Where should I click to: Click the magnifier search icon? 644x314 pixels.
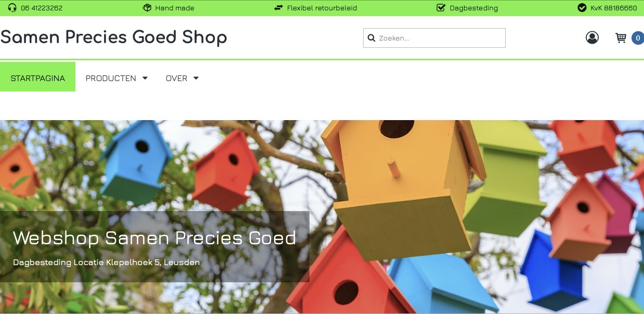371,38
